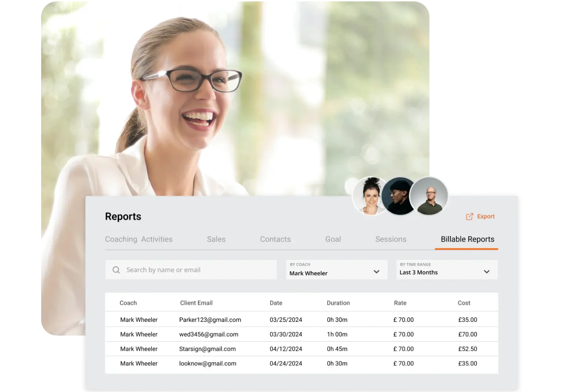Click the date 04/24/2024
The width and height of the screenshot is (565, 392).
point(286,363)
